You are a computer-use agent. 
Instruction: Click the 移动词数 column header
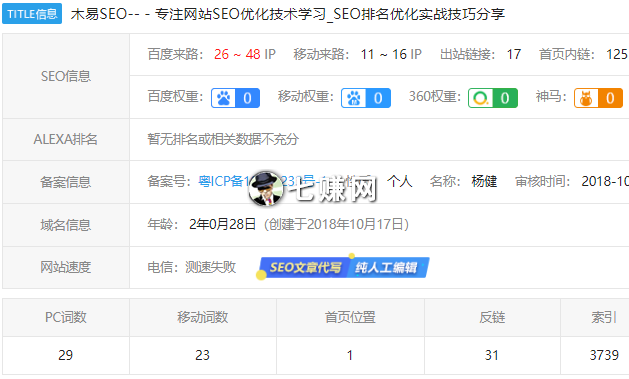(203, 317)
